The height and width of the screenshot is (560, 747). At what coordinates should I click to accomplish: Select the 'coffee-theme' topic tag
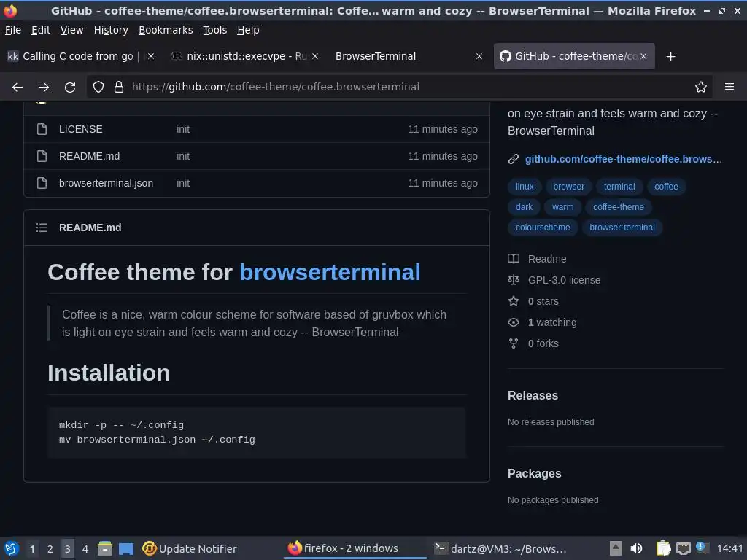click(x=619, y=207)
